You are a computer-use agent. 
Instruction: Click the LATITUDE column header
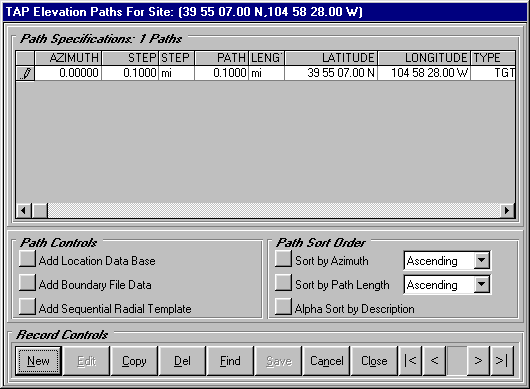click(x=331, y=58)
